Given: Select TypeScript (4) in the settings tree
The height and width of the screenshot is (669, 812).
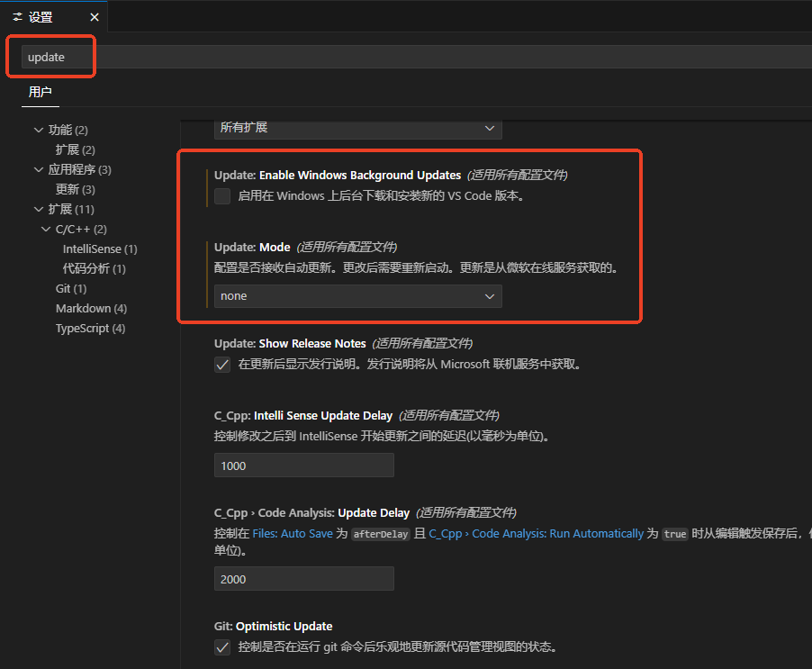Looking at the screenshot, I should pos(90,329).
